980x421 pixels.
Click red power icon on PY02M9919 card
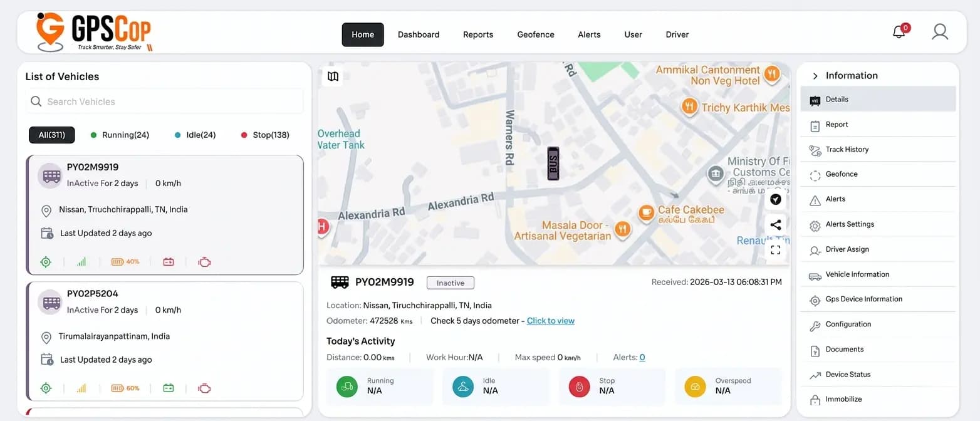tap(169, 262)
